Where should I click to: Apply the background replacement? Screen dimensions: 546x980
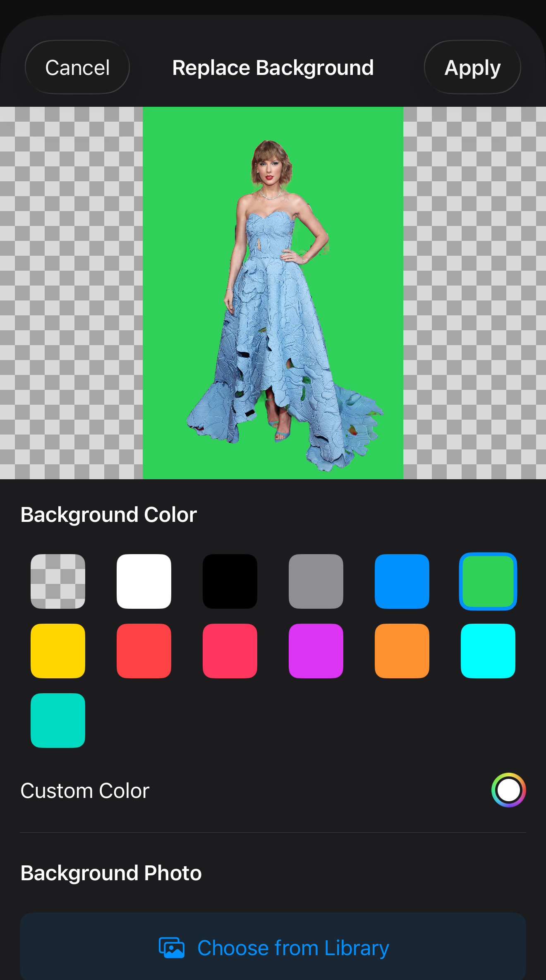[x=472, y=67]
